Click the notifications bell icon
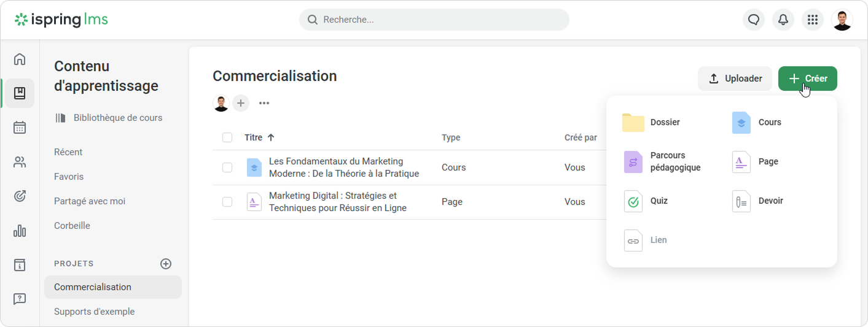 (783, 20)
